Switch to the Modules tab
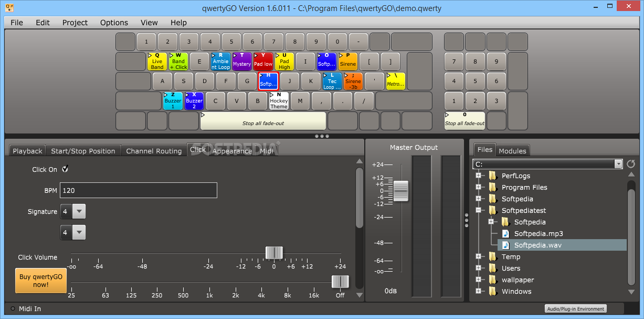This screenshot has width=644, height=319. click(512, 151)
